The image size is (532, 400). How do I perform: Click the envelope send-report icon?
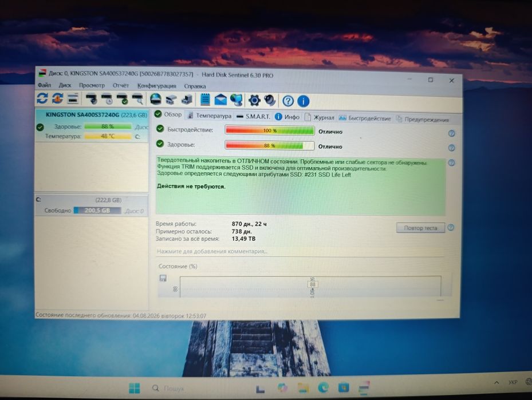coord(220,100)
